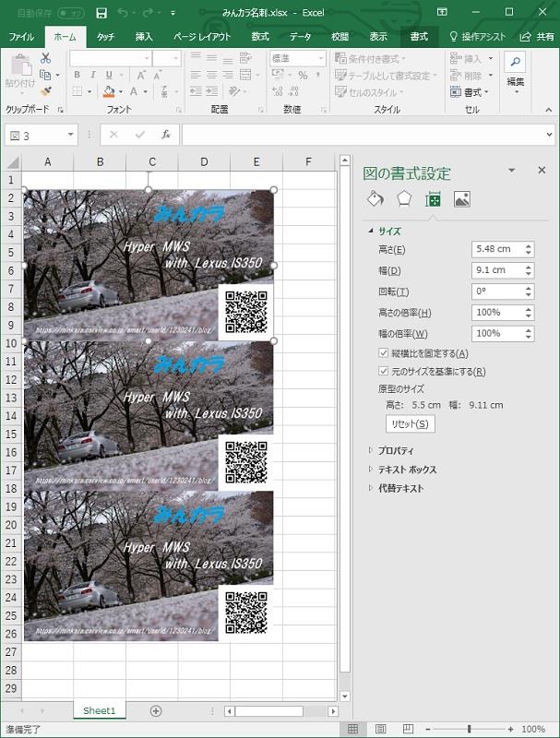Click the Effects pentagon icon in format pane
Screen dimensions: 560x738
click(x=404, y=199)
